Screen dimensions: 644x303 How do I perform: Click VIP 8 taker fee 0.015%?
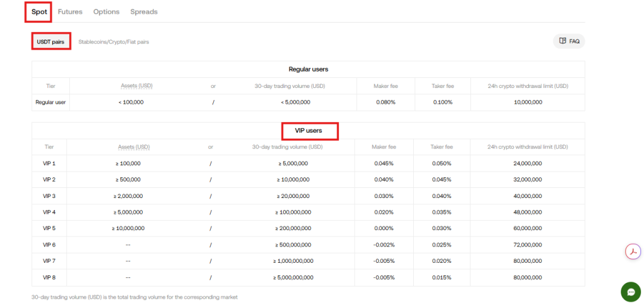tap(441, 278)
